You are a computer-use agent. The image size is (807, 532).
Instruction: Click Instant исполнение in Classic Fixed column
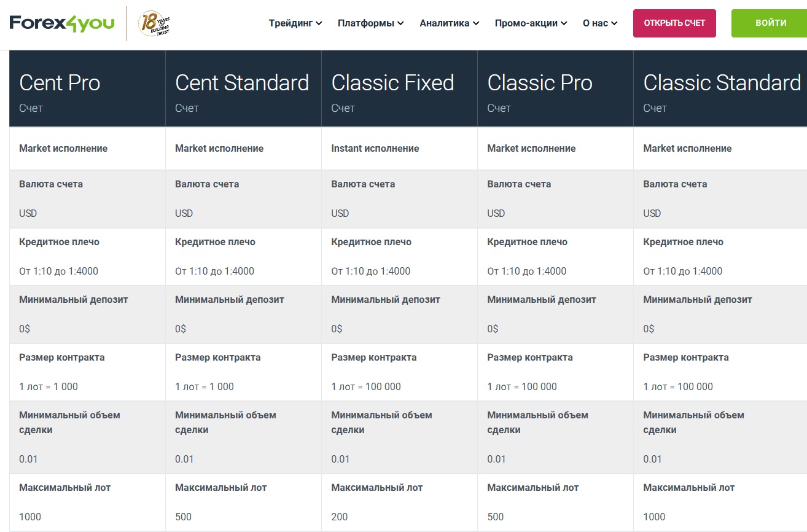[x=375, y=149]
